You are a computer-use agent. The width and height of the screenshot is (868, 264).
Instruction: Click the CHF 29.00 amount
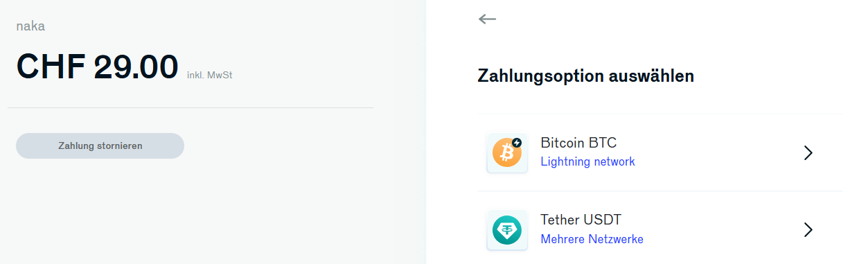coord(97,67)
